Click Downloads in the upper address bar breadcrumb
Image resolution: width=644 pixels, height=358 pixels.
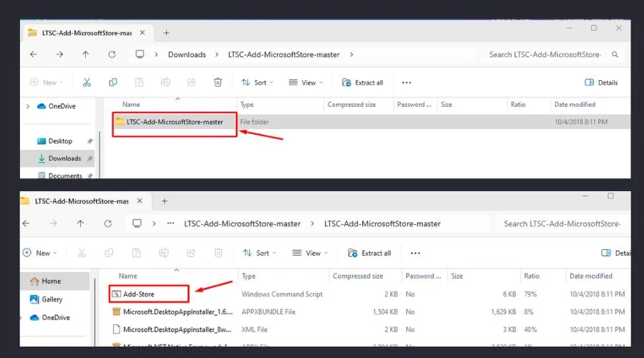tap(187, 54)
